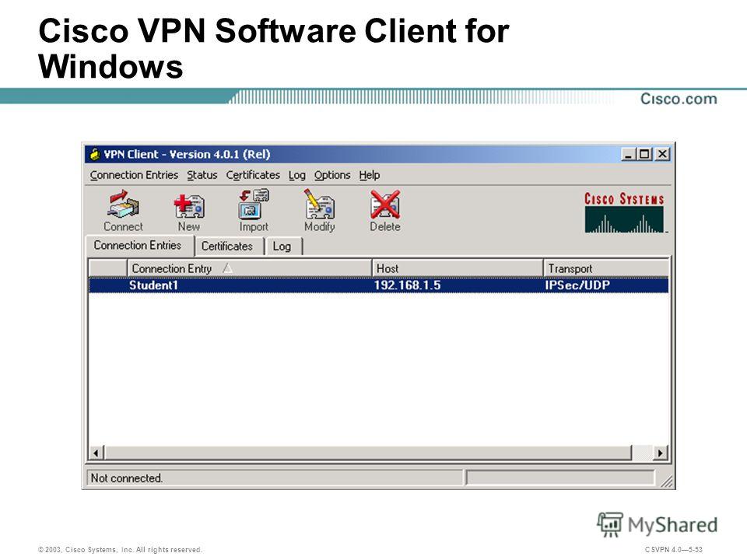Create a new connection entry with New
Viewport: 747px width, 560px height.
tap(188, 211)
